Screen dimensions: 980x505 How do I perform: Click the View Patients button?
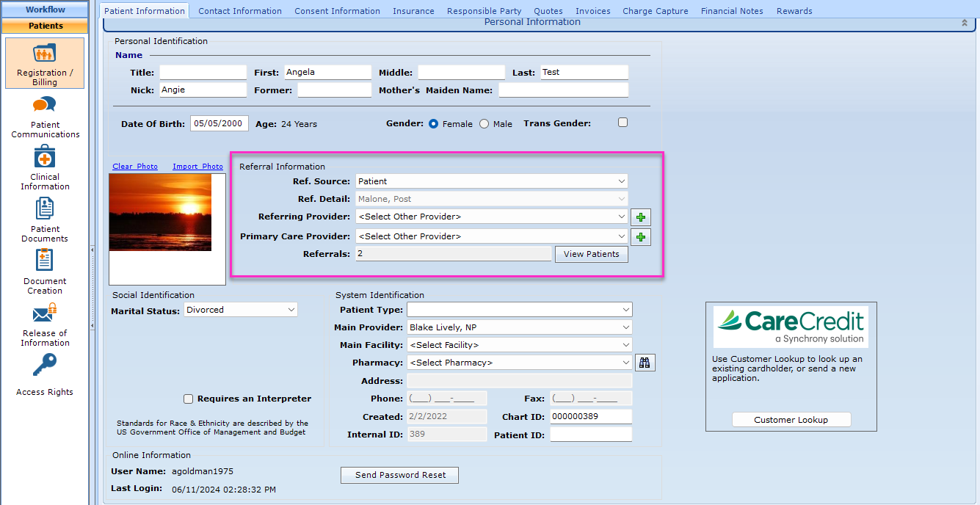[591, 254]
